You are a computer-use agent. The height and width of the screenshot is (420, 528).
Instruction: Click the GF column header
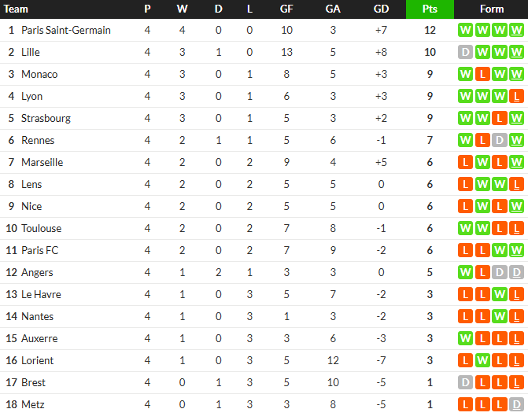pos(286,9)
